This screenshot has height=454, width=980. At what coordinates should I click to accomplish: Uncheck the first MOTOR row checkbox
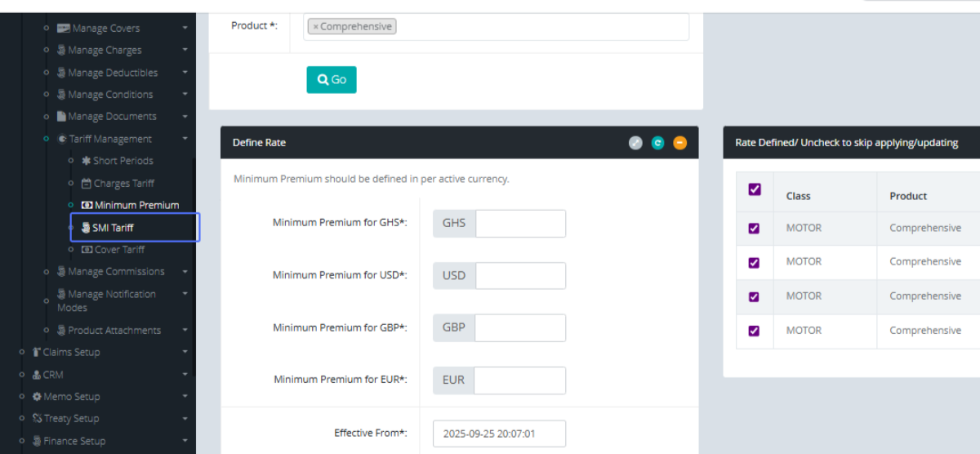(754, 229)
